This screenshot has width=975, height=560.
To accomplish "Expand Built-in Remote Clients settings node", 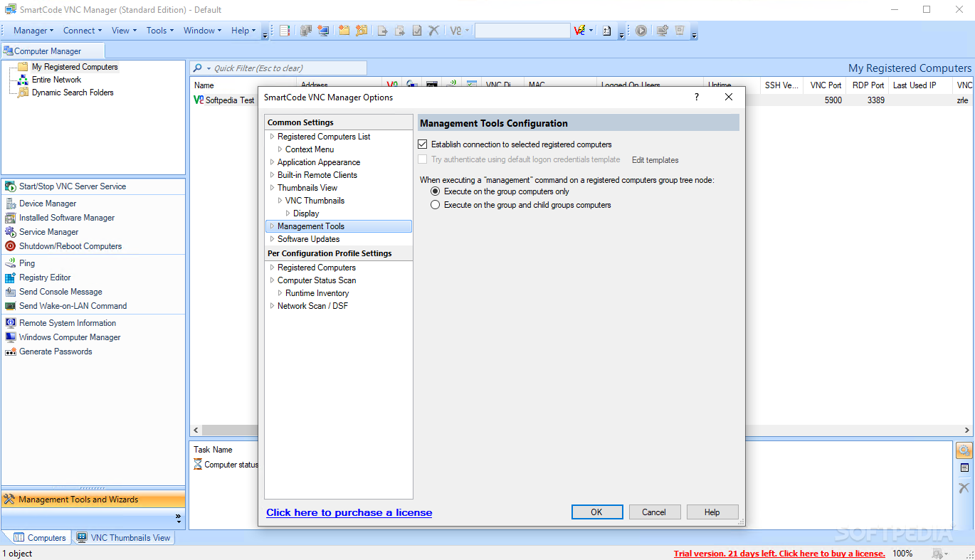I will [272, 175].
